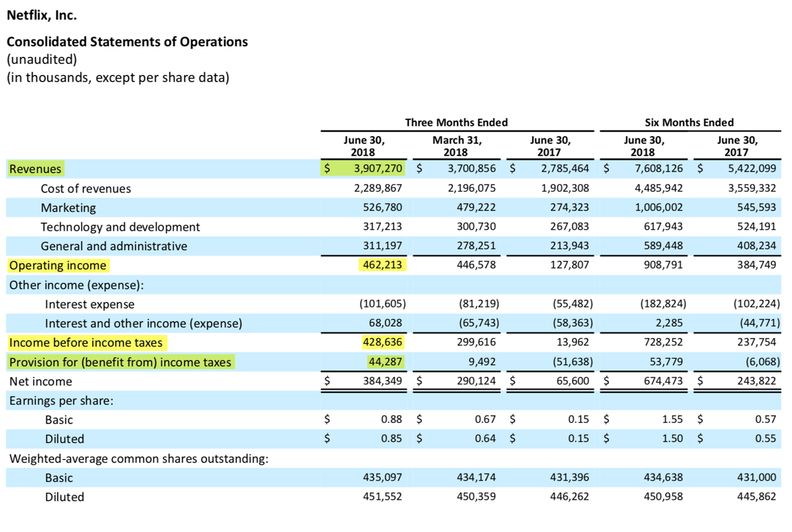
Task: Click the Six Months Ended column header
Action: (x=690, y=122)
